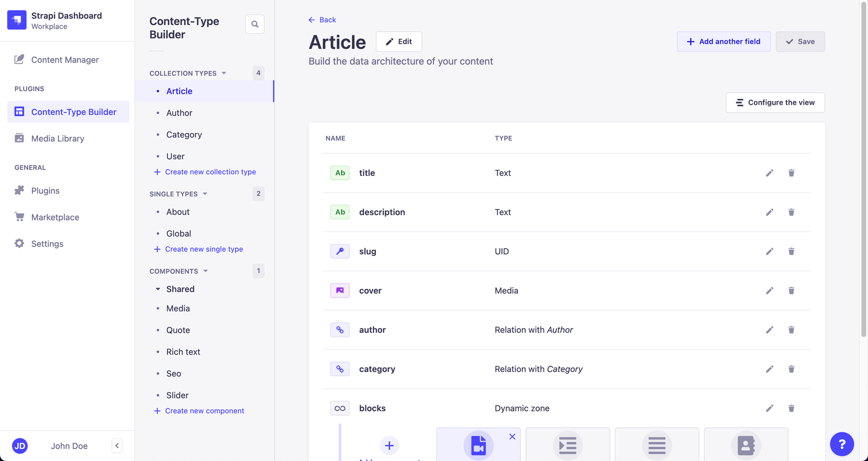The image size is (868, 461).
Task: Click Create new single type
Action: coord(199,249)
